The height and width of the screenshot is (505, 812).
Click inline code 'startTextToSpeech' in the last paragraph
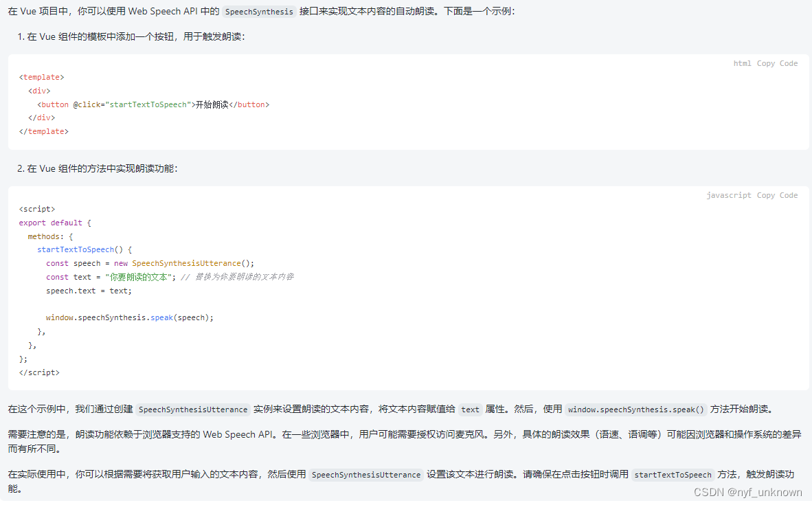point(673,475)
